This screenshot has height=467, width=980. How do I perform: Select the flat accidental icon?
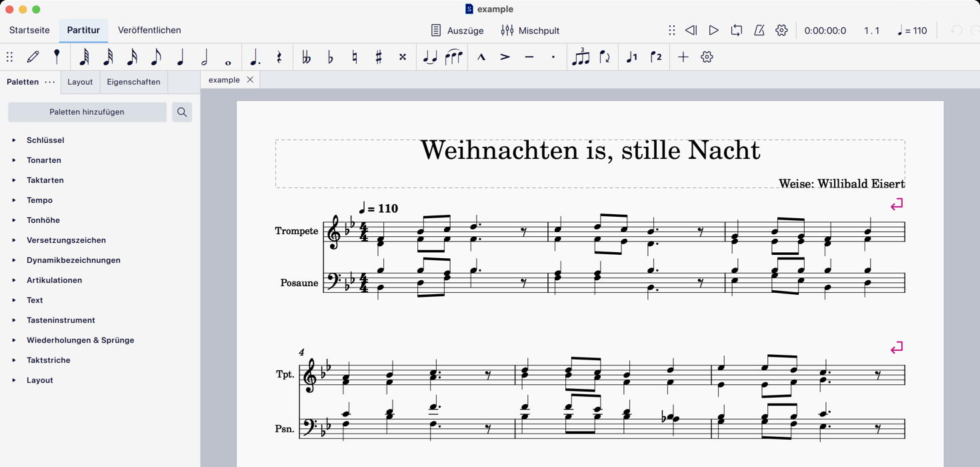click(330, 57)
